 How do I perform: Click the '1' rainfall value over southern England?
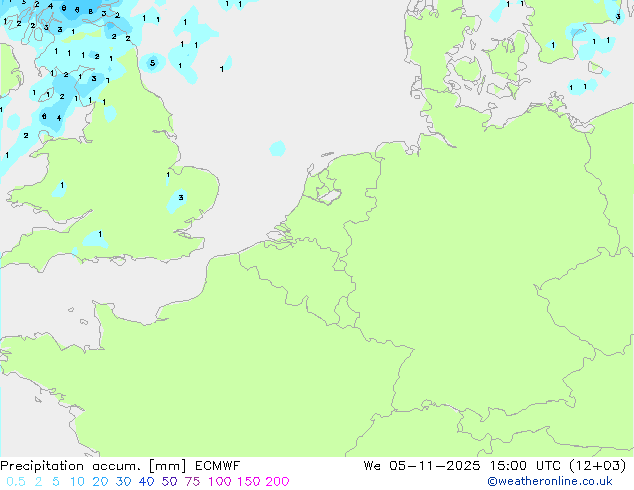100,234
